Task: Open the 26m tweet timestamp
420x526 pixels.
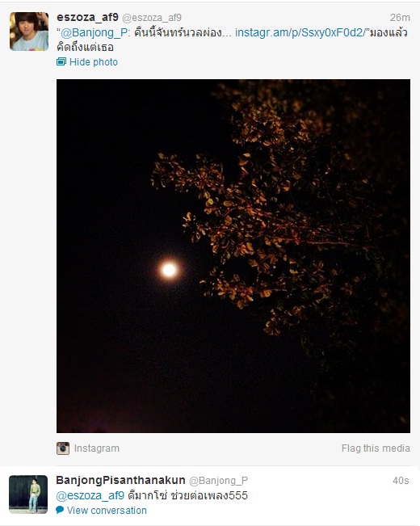Action: (400, 18)
